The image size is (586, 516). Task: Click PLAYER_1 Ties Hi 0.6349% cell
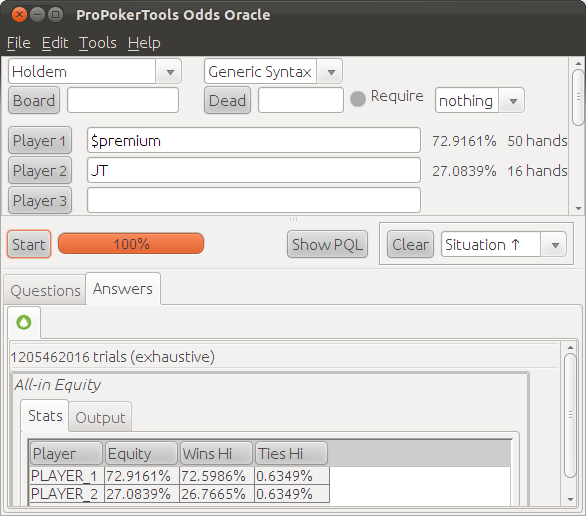pos(292,476)
